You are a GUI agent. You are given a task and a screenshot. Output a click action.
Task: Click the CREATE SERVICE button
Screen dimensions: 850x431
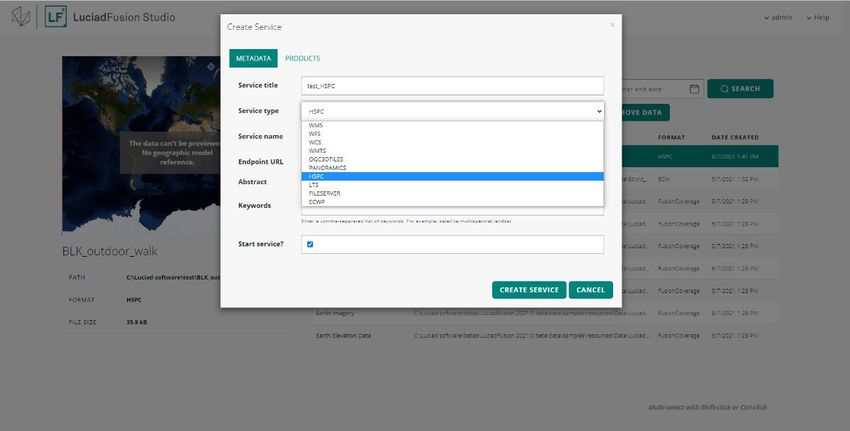[529, 290]
